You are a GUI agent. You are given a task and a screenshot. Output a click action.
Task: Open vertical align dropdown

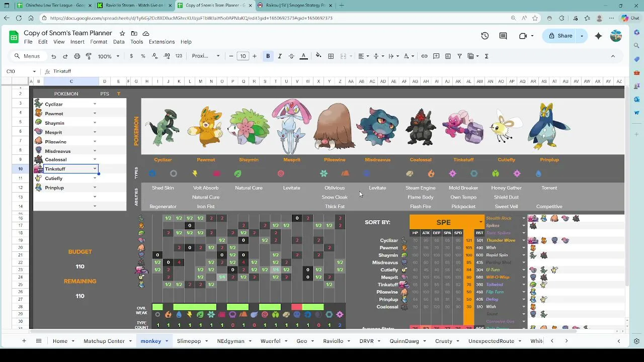(x=378, y=56)
